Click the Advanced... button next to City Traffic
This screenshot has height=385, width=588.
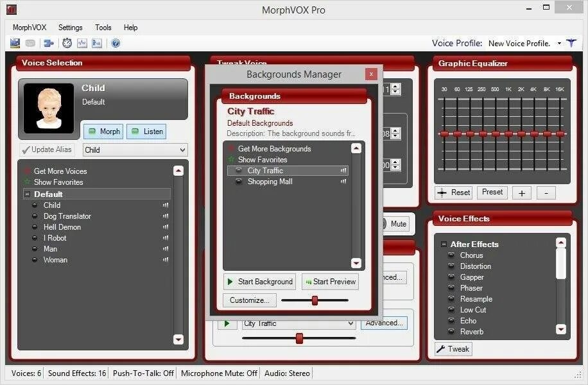coord(384,323)
